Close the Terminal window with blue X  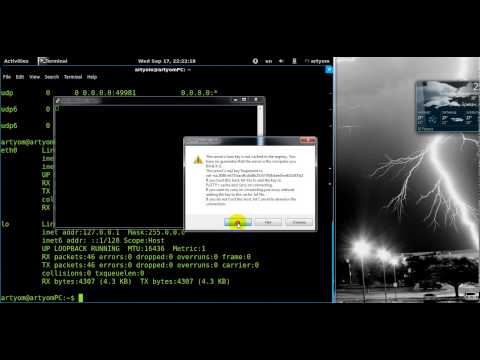329,69
